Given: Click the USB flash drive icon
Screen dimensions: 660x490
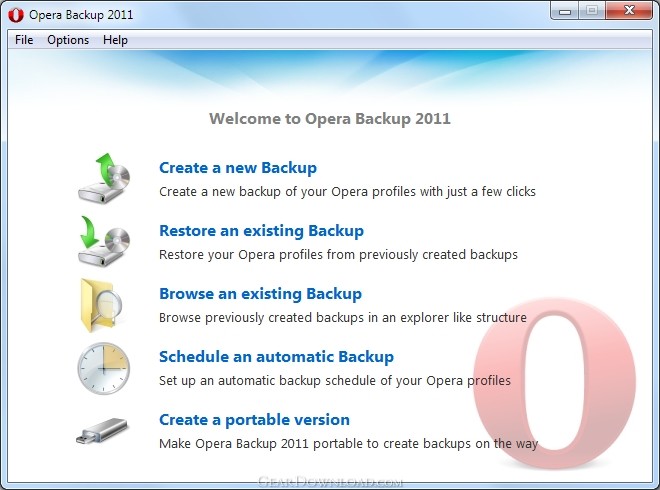Looking at the screenshot, I should click(x=102, y=431).
